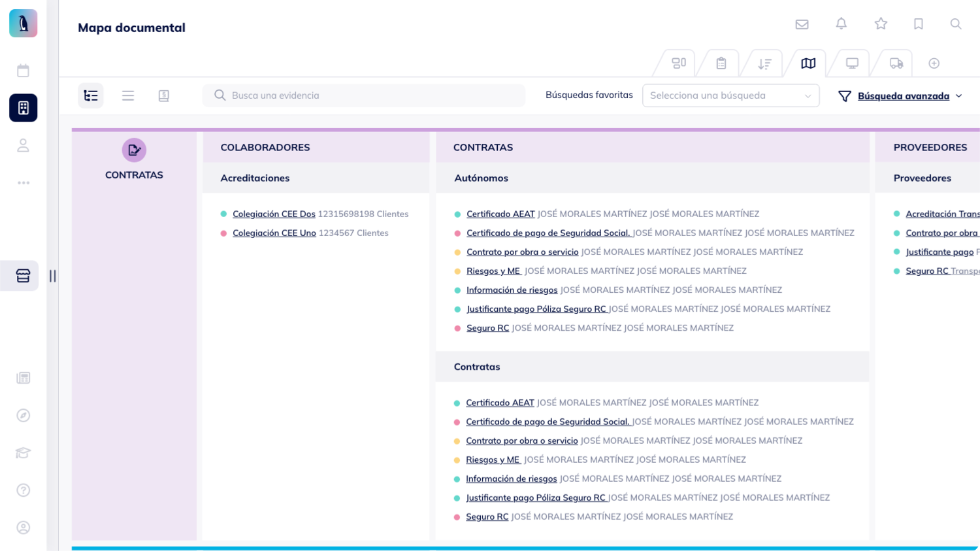Click the penguin app logo

pyautogui.click(x=24, y=24)
